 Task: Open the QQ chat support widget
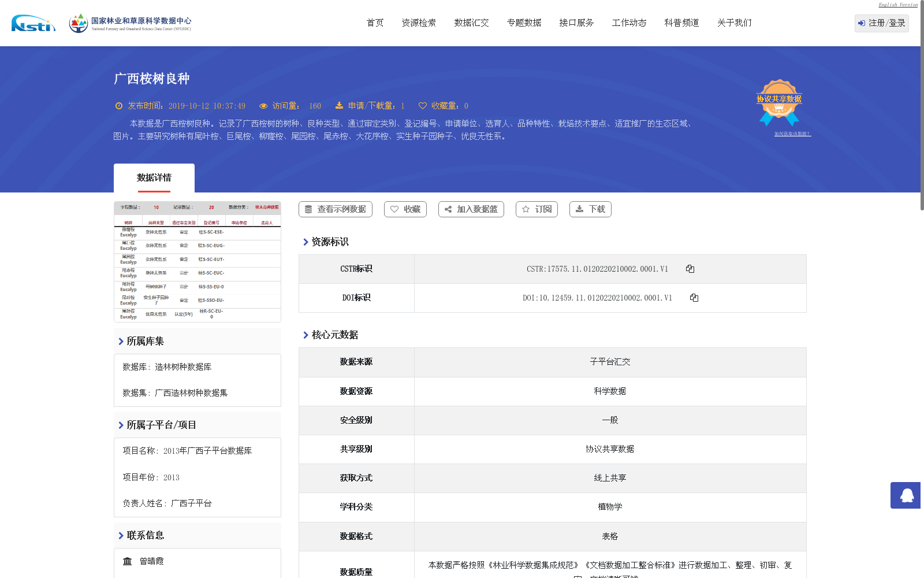(x=907, y=495)
